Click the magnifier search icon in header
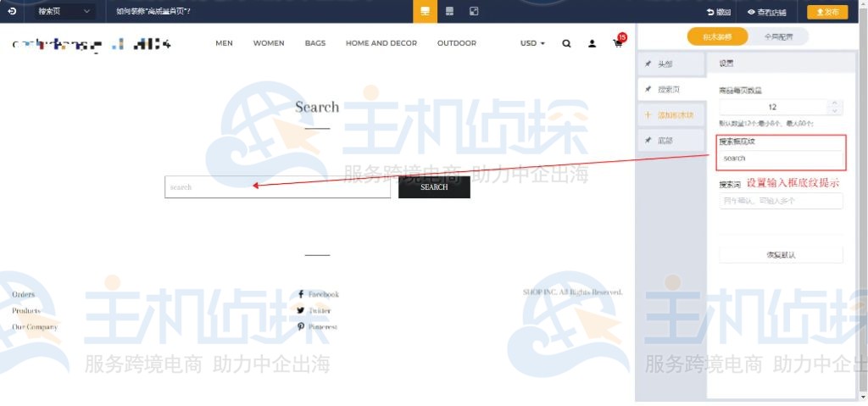The image size is (868, 406). (566, 43)
